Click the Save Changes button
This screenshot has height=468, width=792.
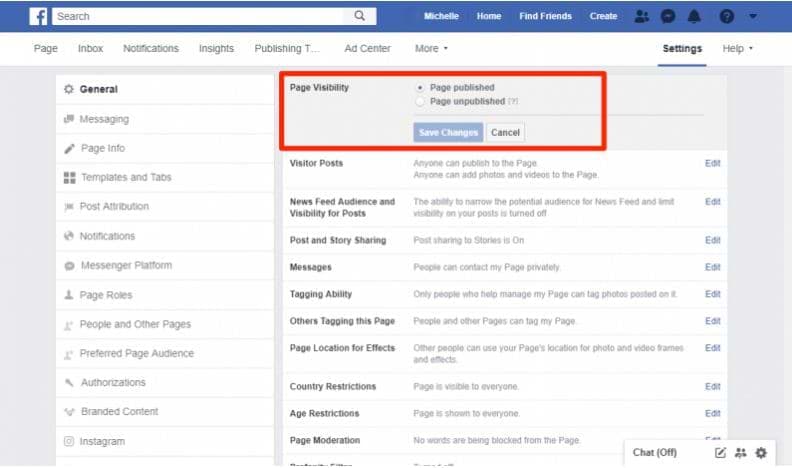tap(448, 132)
